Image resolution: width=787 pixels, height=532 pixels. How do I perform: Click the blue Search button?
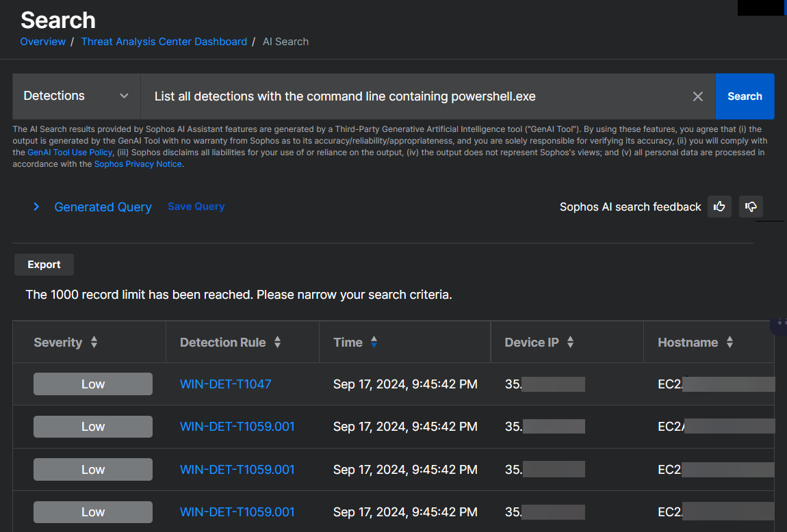[745, 96]
